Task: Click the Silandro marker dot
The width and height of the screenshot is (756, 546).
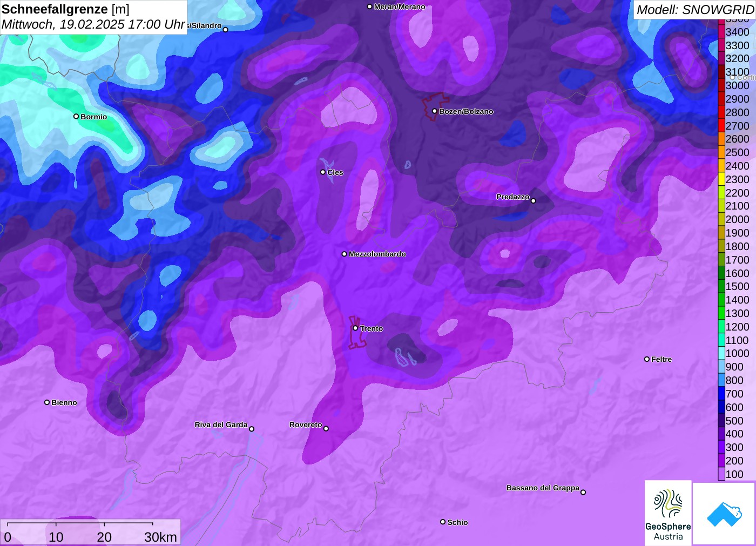Action: click(226, 30)
